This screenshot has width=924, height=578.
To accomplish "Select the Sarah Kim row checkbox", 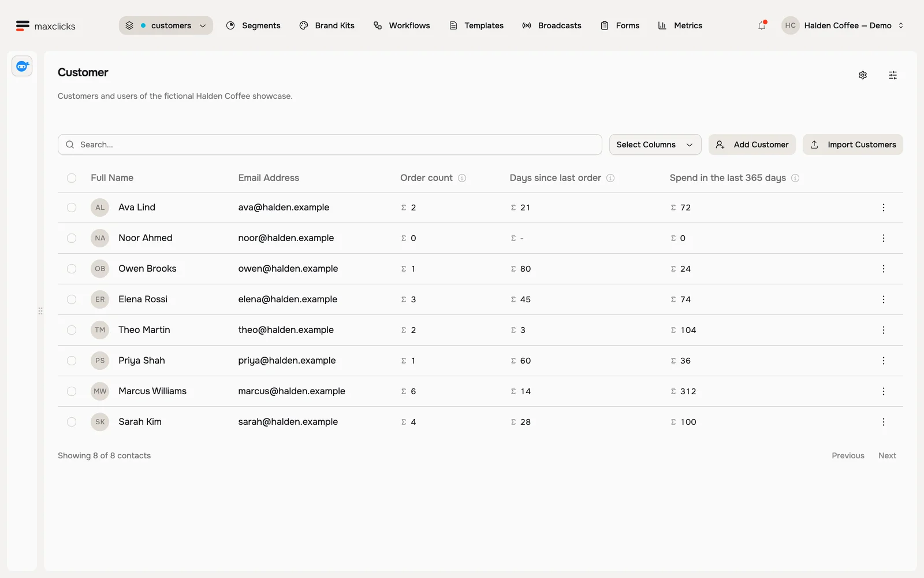I will coord(72,422).
